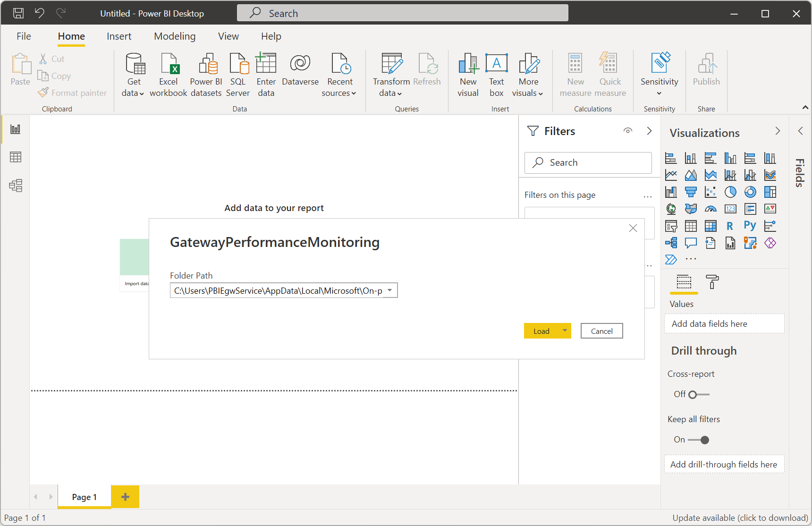Open the Folder Path dropdown
The image size is (812, 526).
tap(389, 290)
